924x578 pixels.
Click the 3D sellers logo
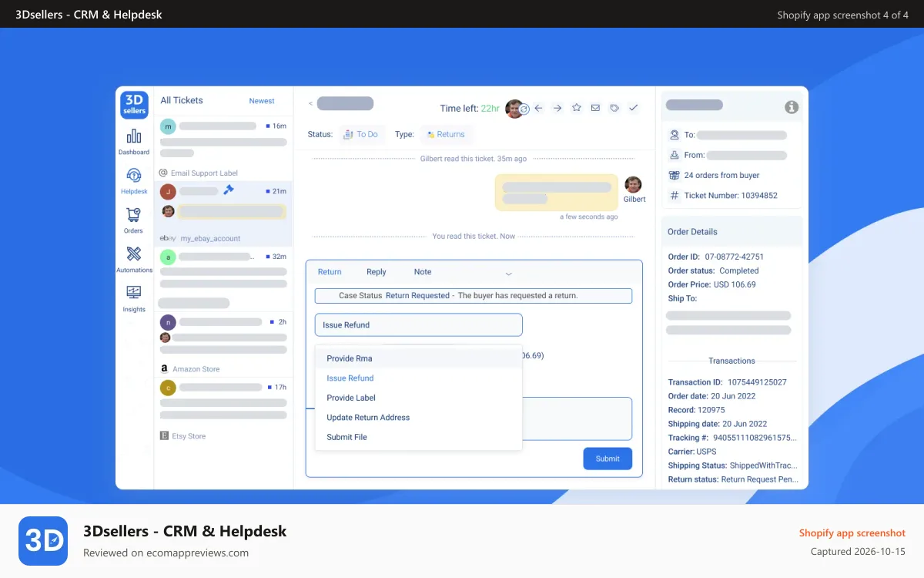coord(134,104)
